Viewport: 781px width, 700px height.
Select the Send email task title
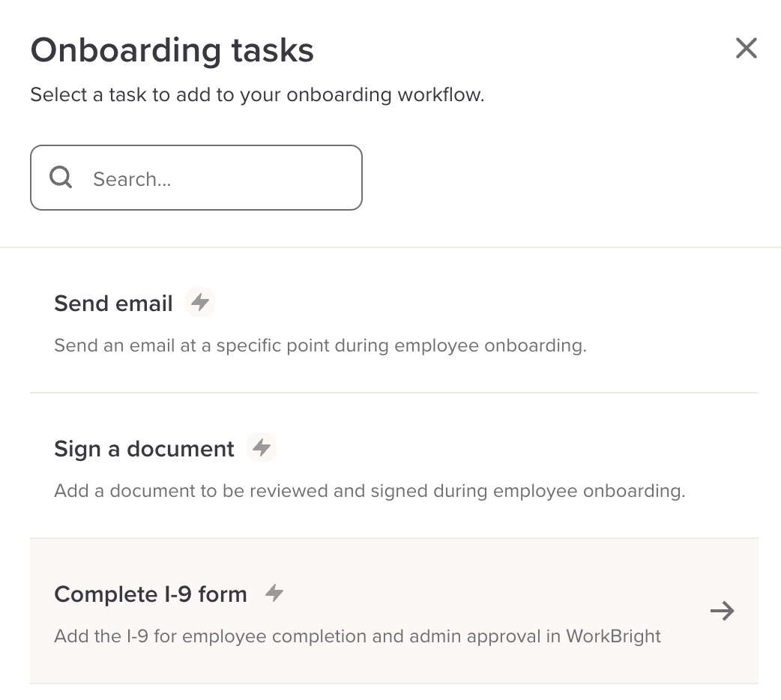point(113,304)
